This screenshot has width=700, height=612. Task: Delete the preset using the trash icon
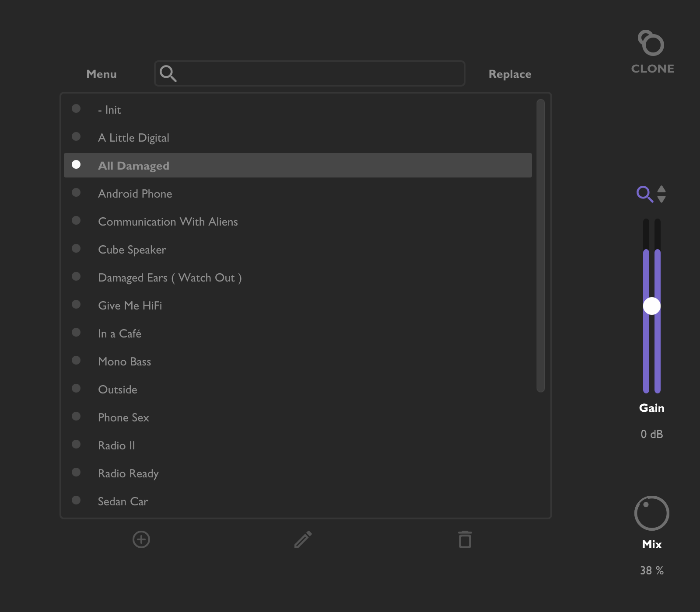coord(465,540)
